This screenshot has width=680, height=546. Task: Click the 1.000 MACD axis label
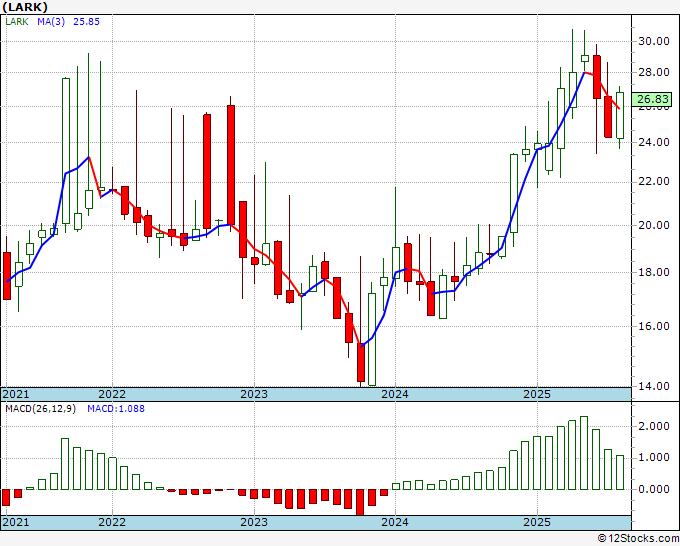(x=654, y=458)
